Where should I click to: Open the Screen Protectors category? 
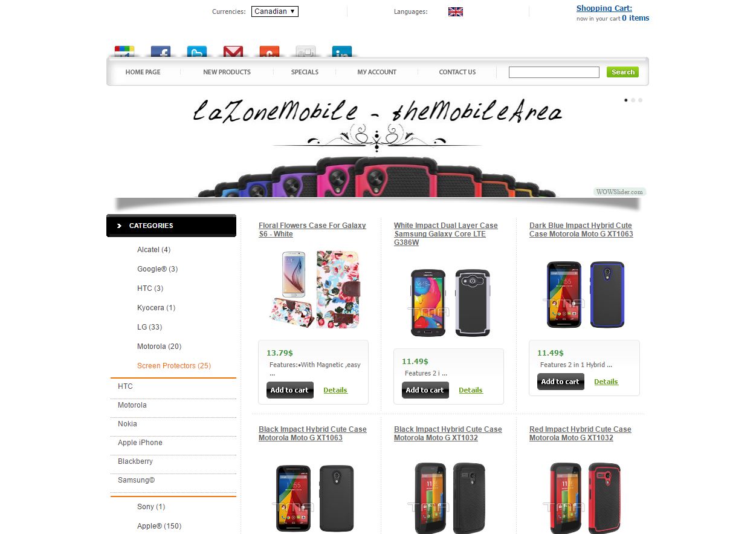[x=174, y=366]
